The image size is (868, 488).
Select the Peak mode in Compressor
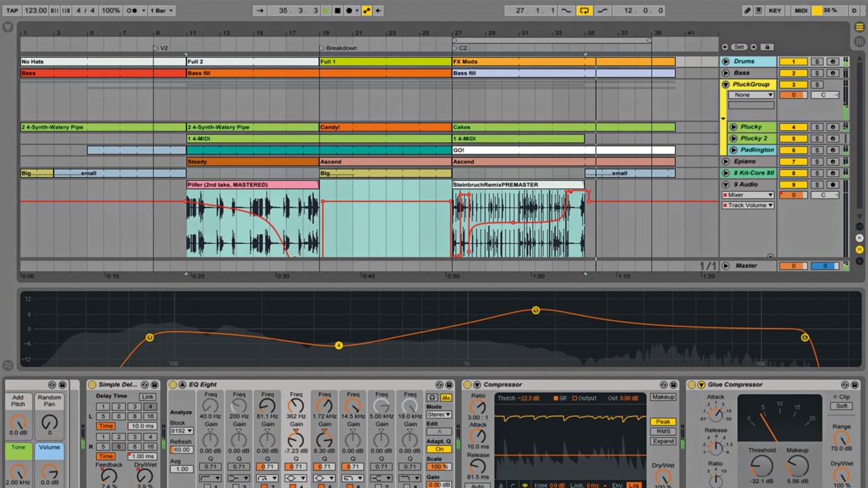(662, 422)
